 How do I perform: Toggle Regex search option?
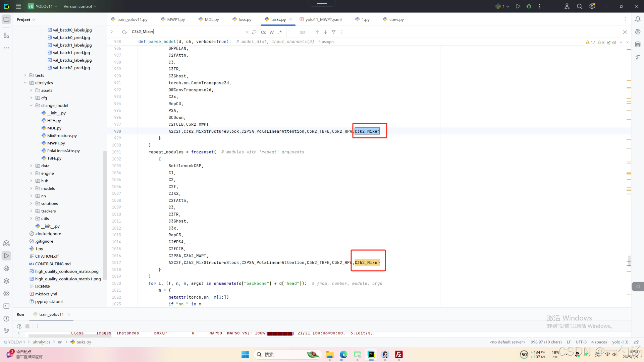pyautogui.click(x=280, y=32)
